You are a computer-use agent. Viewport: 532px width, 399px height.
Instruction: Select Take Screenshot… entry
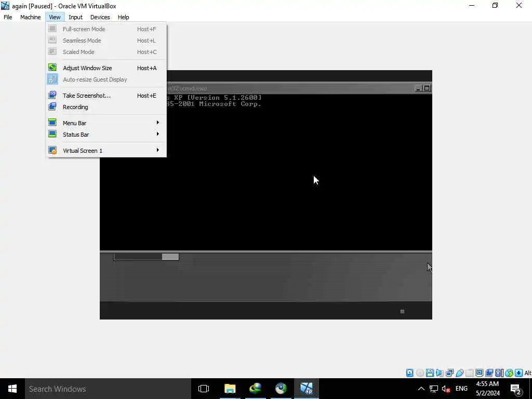(x=106, y=96)
